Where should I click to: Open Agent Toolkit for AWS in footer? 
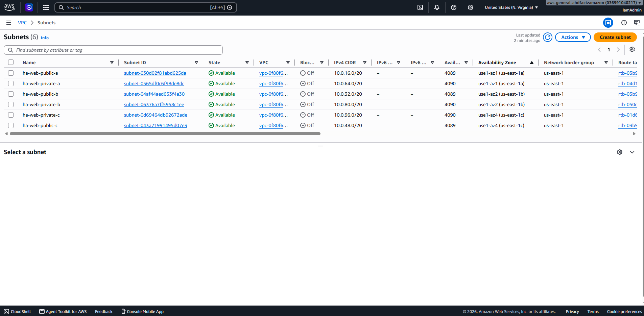(63, 312)
